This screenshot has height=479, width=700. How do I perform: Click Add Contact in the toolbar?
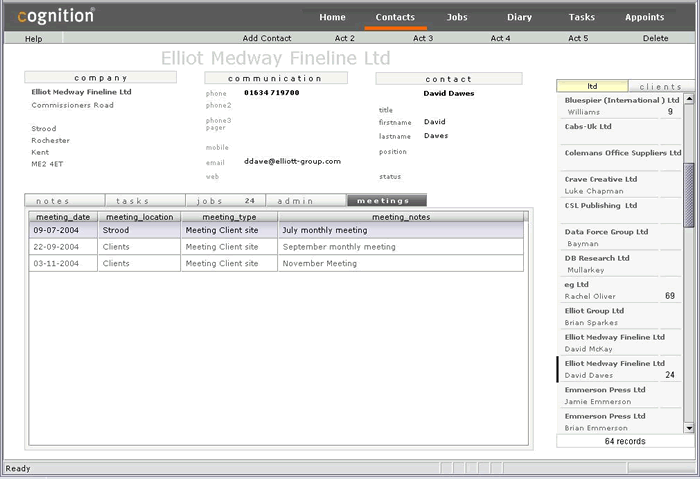267,38
